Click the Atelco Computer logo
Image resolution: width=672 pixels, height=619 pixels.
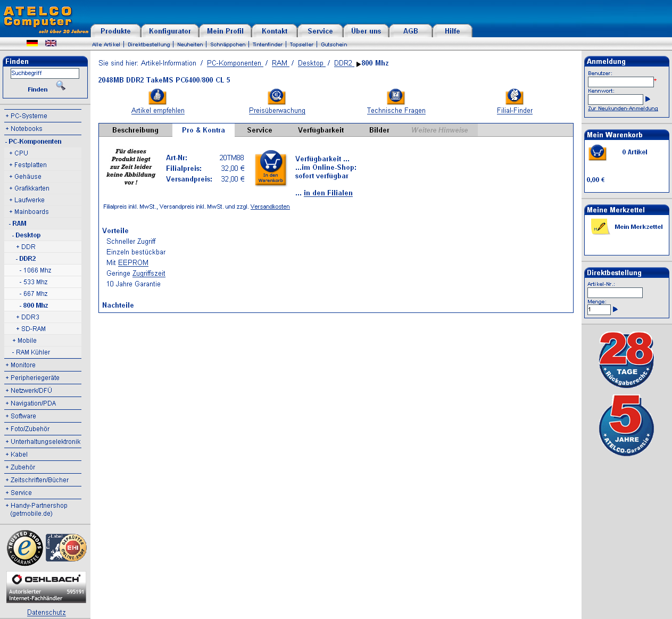tap(45, 19)
